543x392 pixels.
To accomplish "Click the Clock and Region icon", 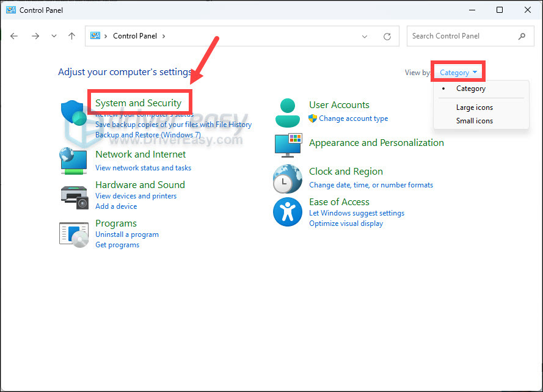I will pyautogui.click(x=287, y=178).
